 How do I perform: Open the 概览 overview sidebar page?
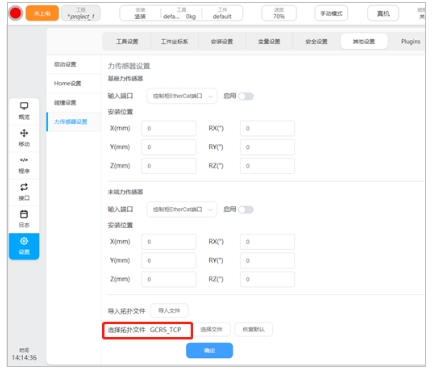(x=24, y=111)
